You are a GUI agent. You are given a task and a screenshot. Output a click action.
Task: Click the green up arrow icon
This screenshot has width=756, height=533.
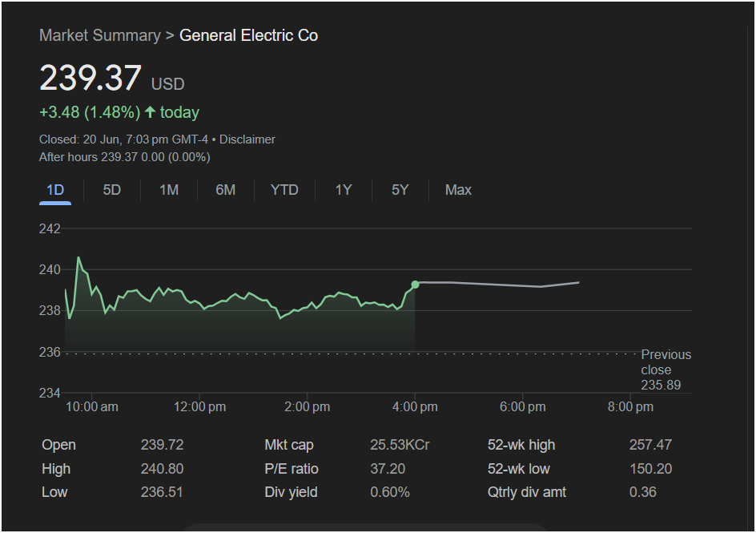point(150,112)
